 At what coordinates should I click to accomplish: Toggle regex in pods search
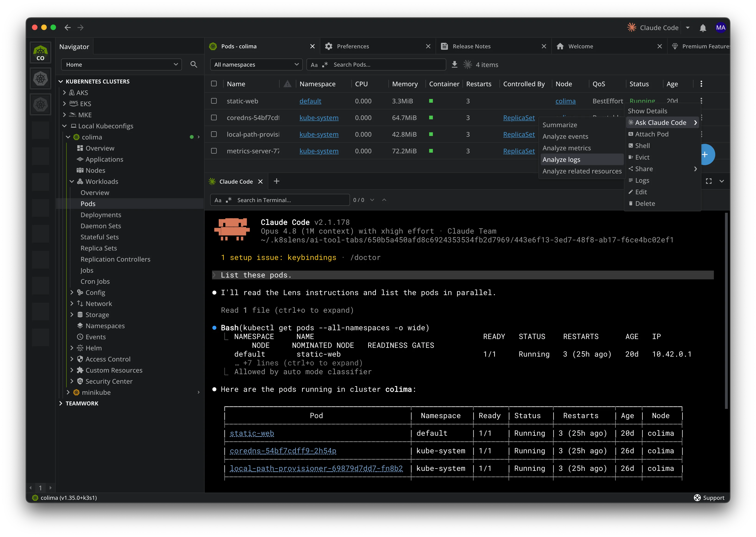325,65
